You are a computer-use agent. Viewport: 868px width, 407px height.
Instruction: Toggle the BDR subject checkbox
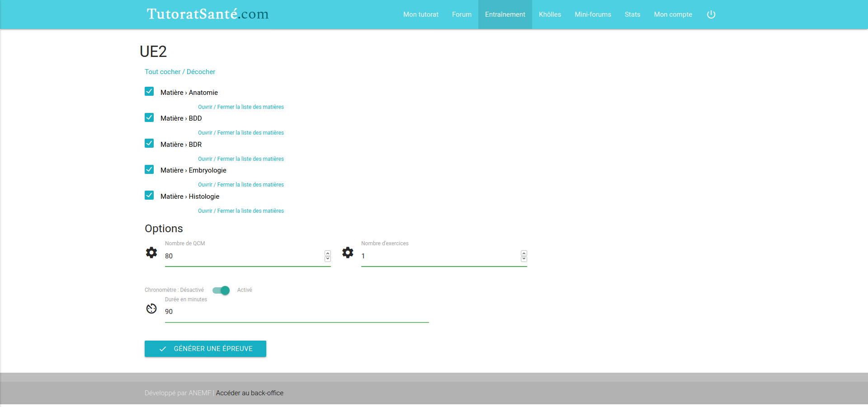click(149, 143)
